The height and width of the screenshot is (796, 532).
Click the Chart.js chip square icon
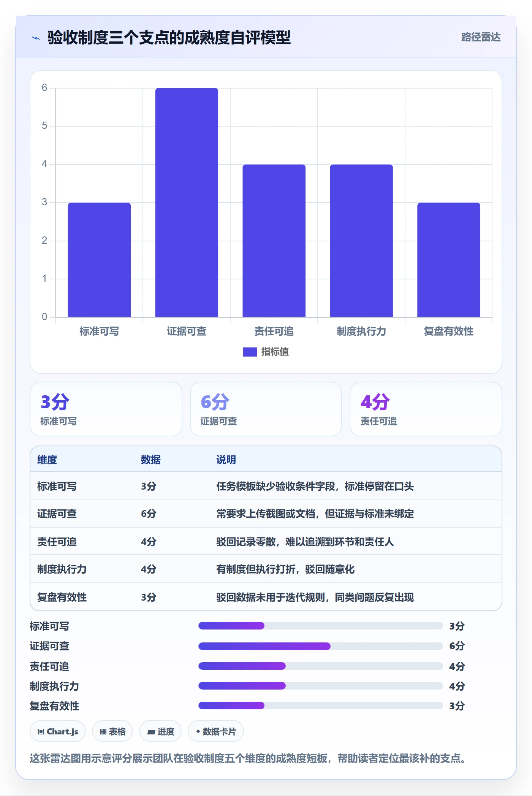pos(41,732)
